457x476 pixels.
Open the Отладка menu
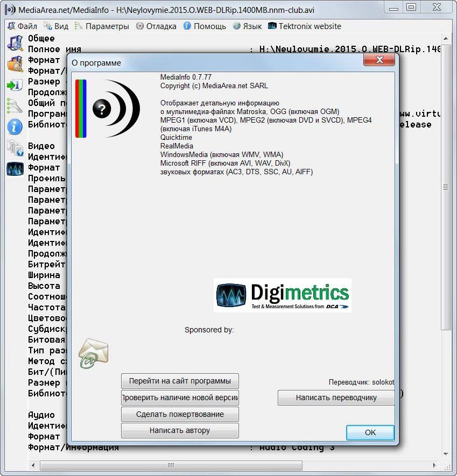click(156, 26)
